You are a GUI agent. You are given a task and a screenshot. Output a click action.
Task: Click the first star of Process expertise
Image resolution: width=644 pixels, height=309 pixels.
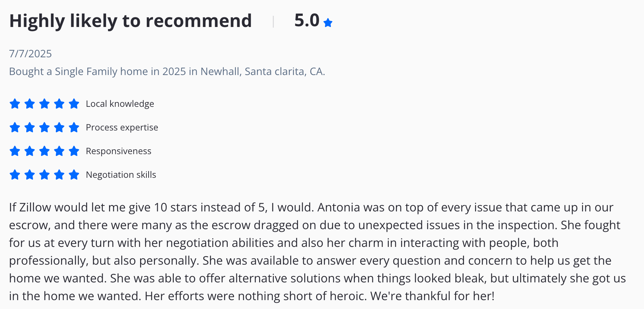coord(15,128)
